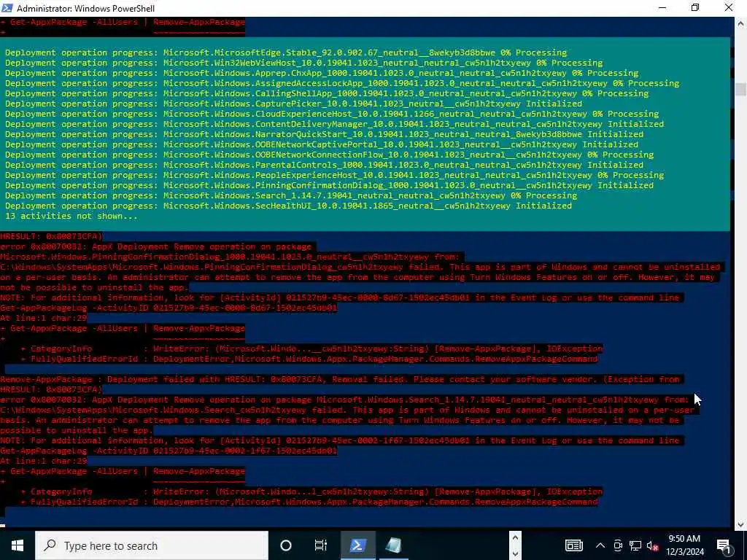Viewport: 747px width, 560px height.
Task: Click the ContentDeliveryManager progress line
Action: click(x=334, y=124)
